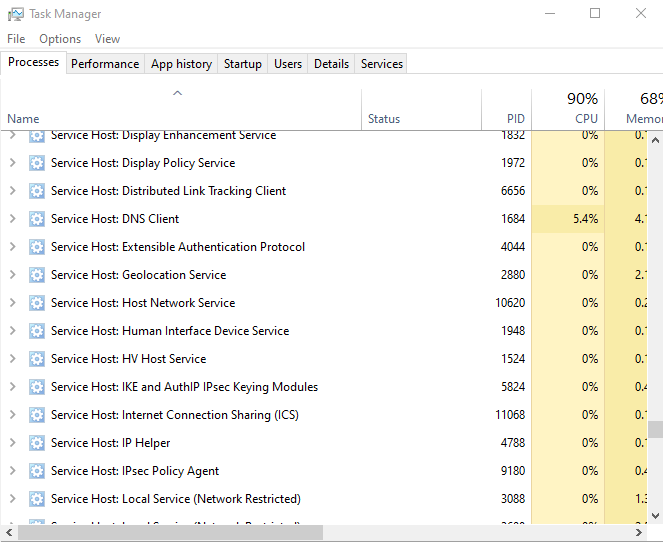The height and width of the screenshot is (544, 663).
Task: Sort by the Memory column header
Action: click(x=634, y=109)
